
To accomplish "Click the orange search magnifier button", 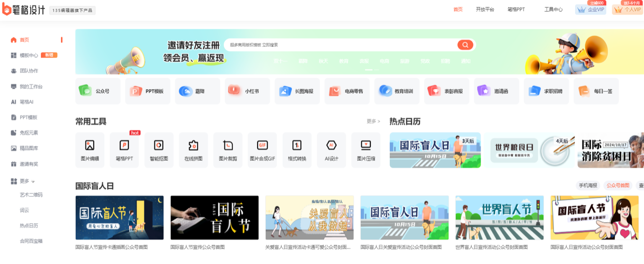I will click(465, 45).
